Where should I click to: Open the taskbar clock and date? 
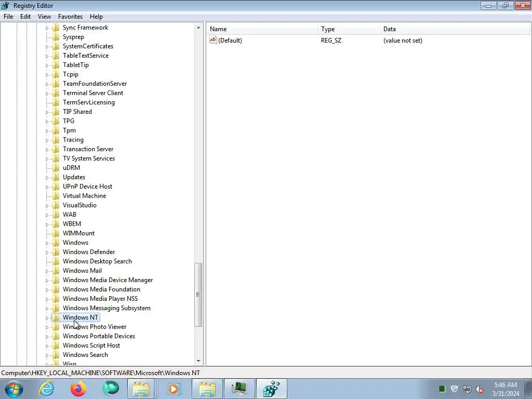(506, 389)
